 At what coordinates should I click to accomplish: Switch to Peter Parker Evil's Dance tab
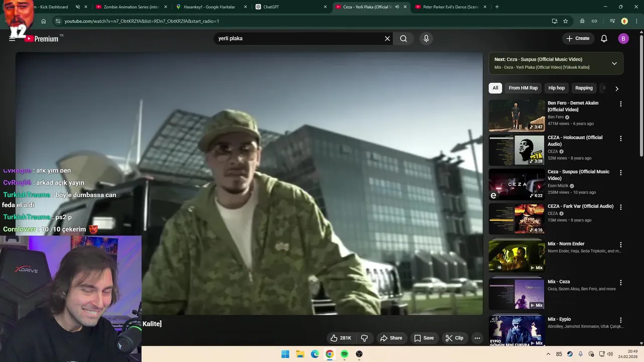pyautogui.click(x=450, y=7)
